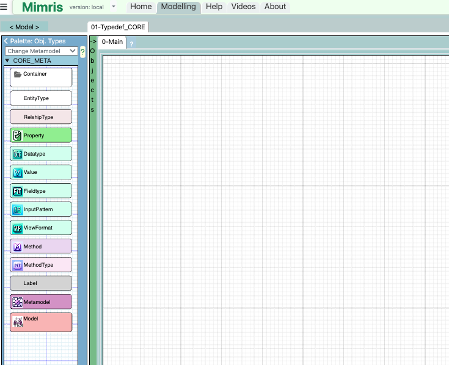Click the 'Model' label in pink box
449x365 pixels.
pos(31,319)
